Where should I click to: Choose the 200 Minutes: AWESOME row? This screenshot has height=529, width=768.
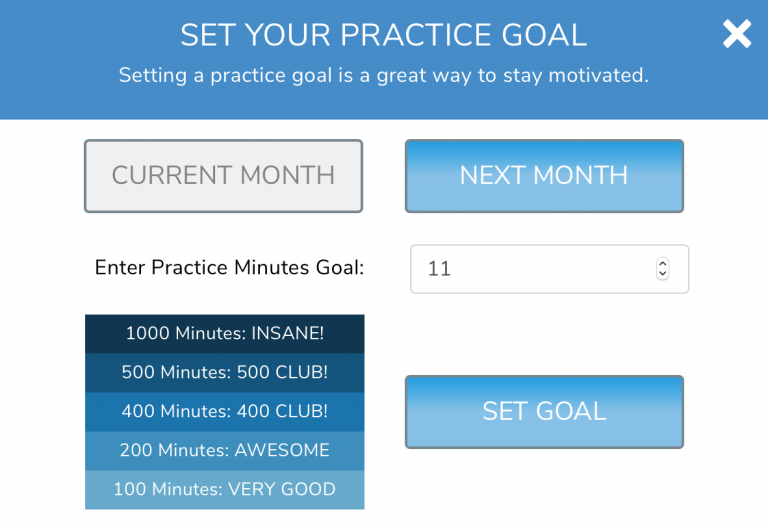coord(225,450)
